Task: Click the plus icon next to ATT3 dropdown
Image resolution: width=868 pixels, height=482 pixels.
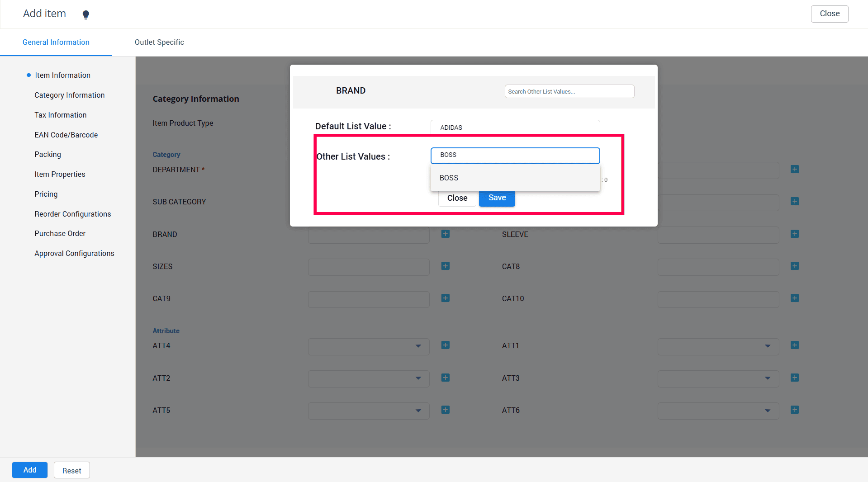Action: click(x=795, y=378)
